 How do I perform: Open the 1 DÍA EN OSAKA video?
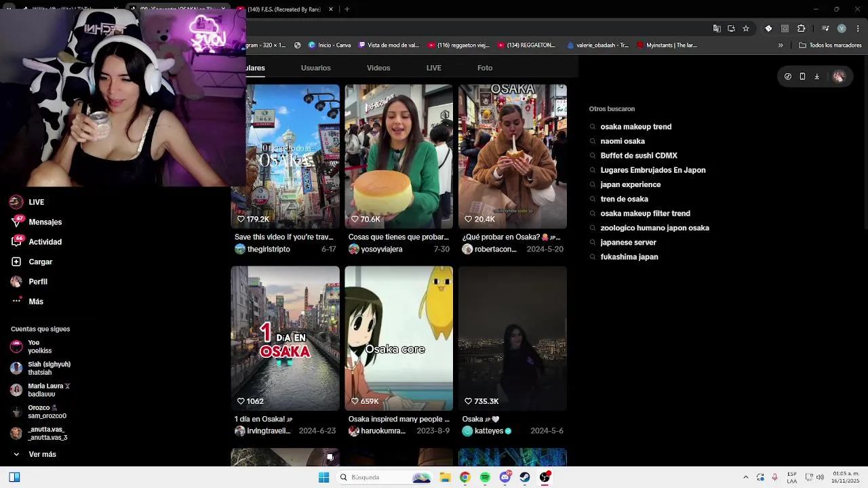(x=285, y=338)
